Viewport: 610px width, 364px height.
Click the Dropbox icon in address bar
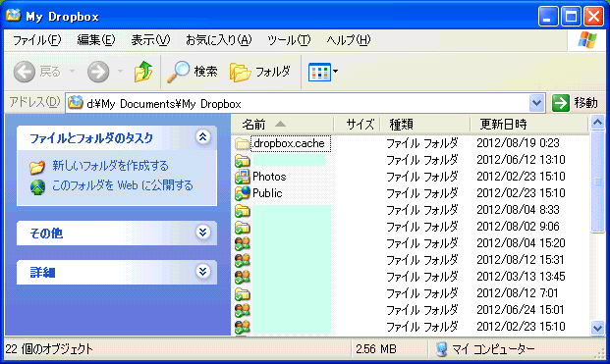point(76,103)
